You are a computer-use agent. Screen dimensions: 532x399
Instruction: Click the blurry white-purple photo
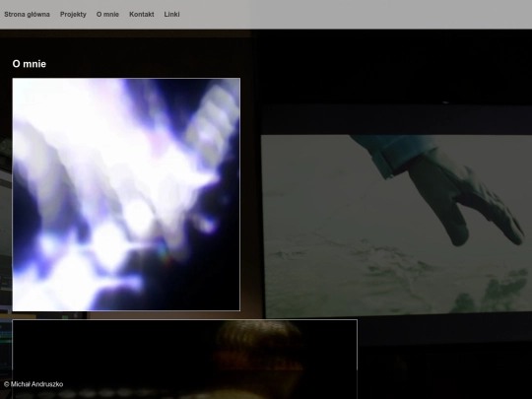(x=126, y=194)
